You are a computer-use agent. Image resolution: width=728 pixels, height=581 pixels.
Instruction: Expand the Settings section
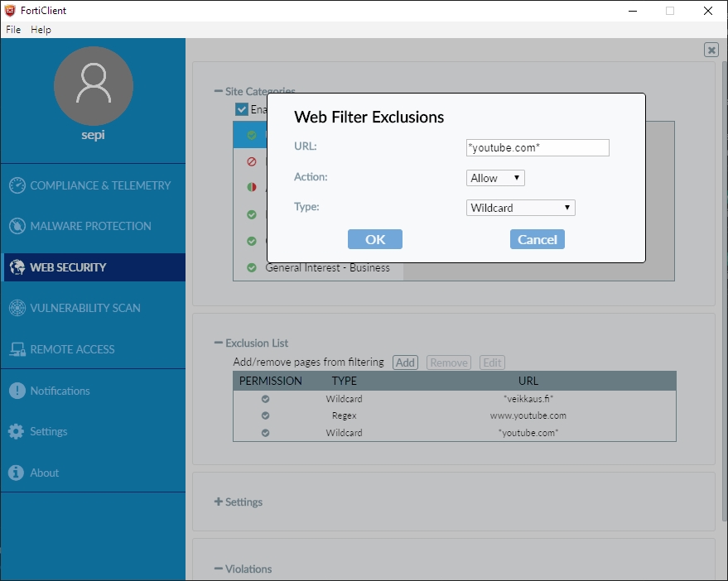click(x=218, y=502)
